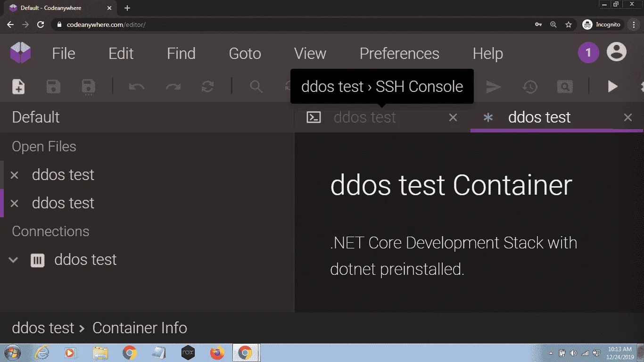Reload the page in browser

[41, 25]
